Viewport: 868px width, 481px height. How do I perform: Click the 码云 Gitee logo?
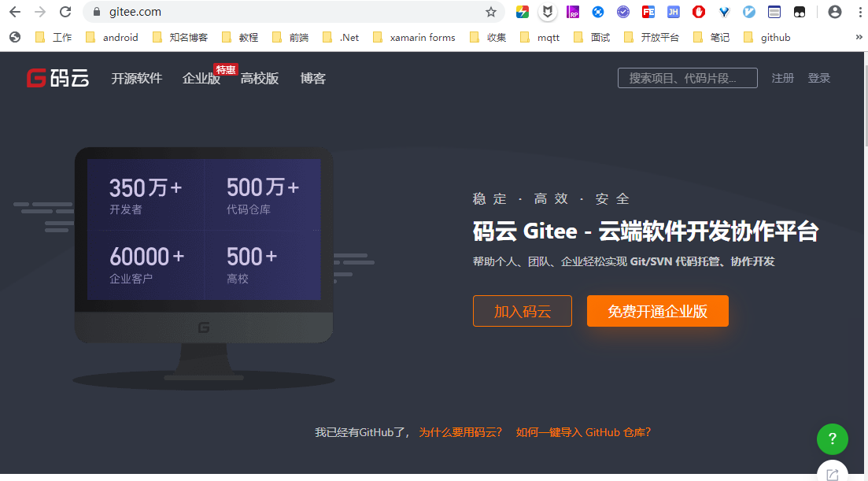58,78
